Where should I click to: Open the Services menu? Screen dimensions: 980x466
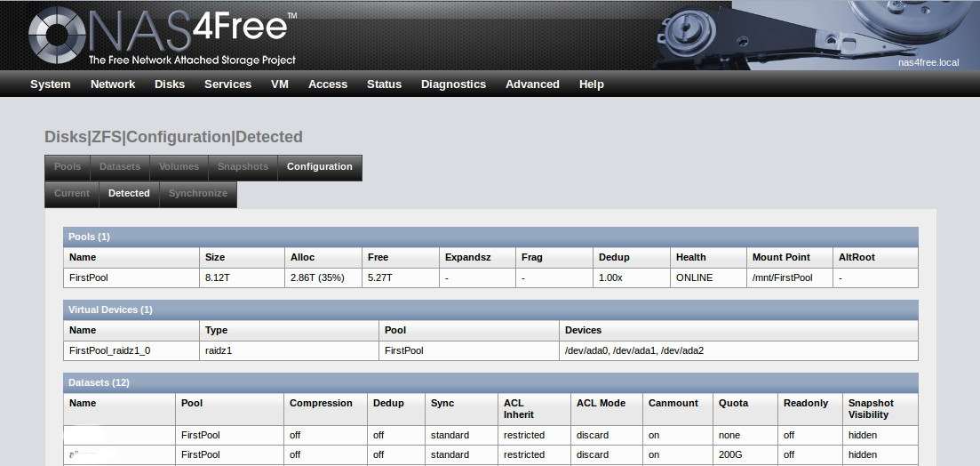tap(227, 84)
